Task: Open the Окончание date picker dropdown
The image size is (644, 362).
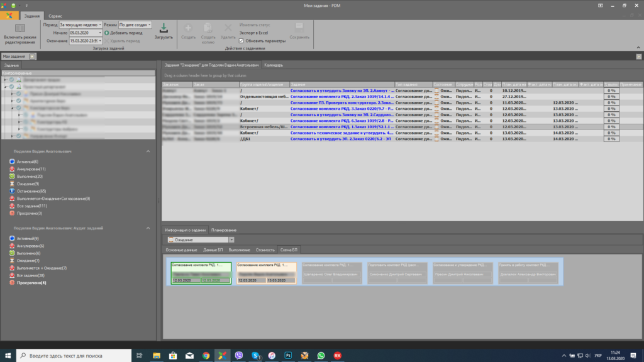Action: coord(100,41)
